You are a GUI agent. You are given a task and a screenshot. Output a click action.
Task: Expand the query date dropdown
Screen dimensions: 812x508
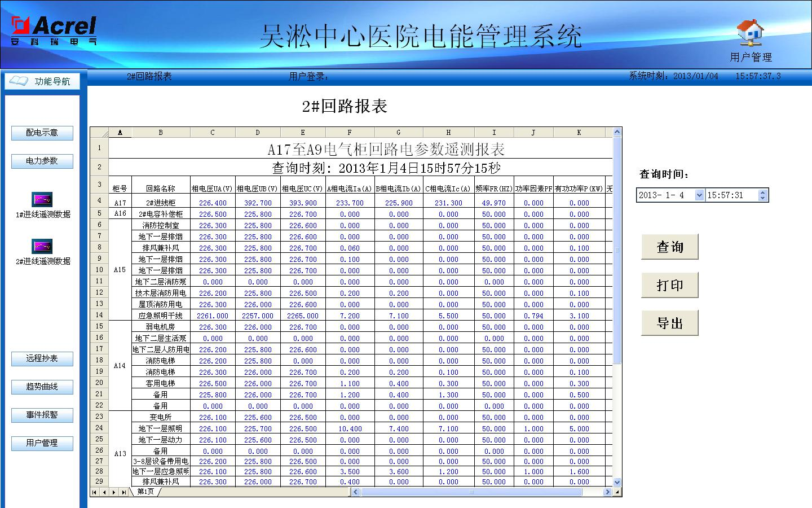click(x=700, y=195)
